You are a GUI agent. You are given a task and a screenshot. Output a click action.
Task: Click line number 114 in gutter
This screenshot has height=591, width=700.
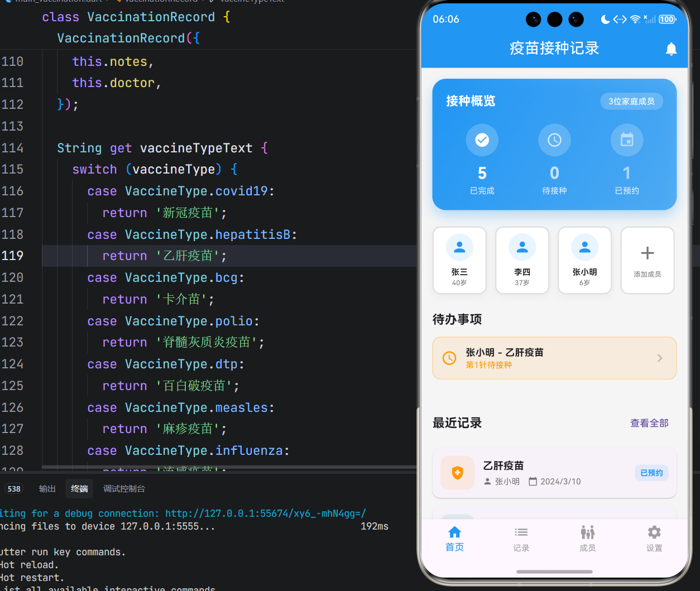point(12,148)
